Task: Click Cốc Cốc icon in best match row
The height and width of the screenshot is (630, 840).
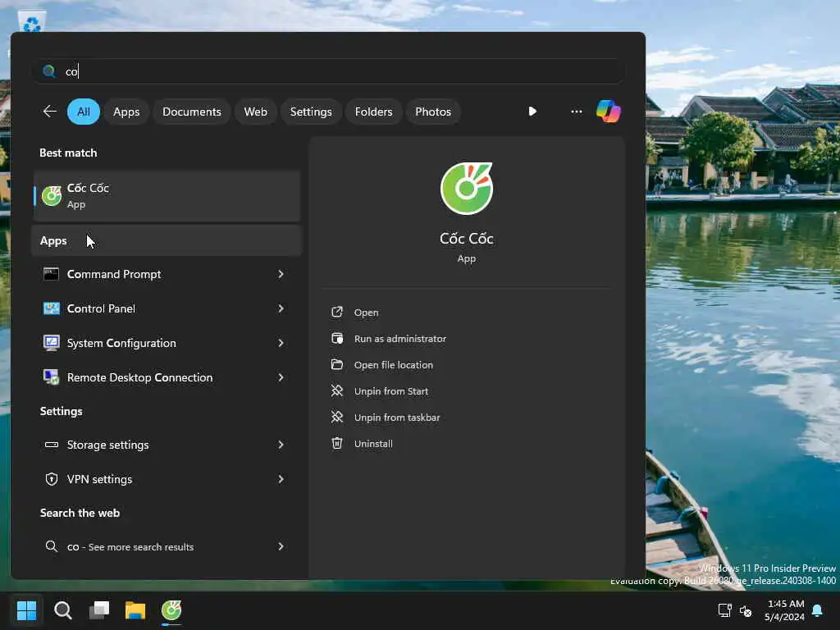Action: click(x=52, y=195)
